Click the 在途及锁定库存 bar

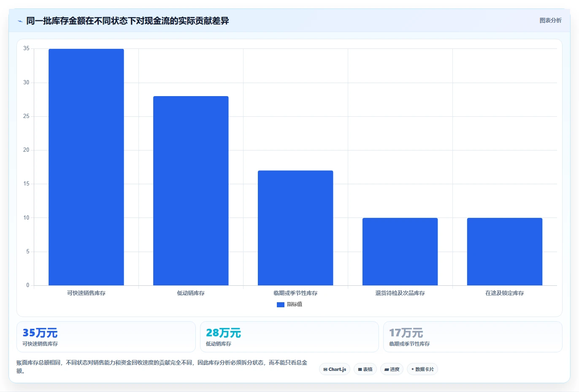click(x=505, y=252)
